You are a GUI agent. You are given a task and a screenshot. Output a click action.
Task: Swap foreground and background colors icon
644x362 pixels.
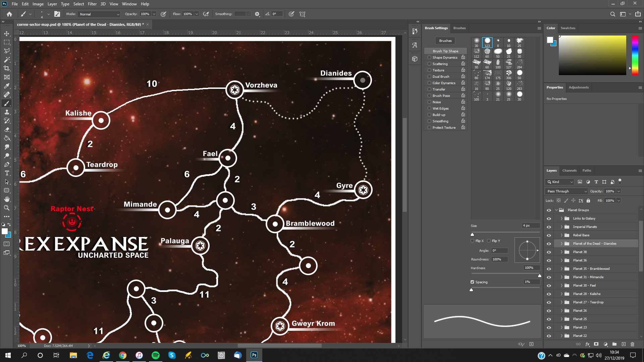click(x=9, y=225)
